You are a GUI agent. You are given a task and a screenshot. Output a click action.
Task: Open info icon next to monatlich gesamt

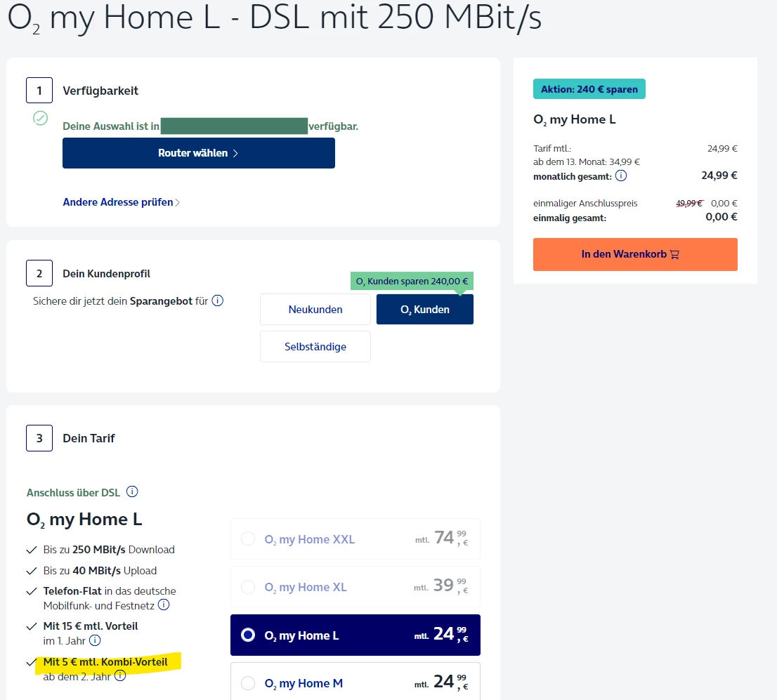point(621,176)
